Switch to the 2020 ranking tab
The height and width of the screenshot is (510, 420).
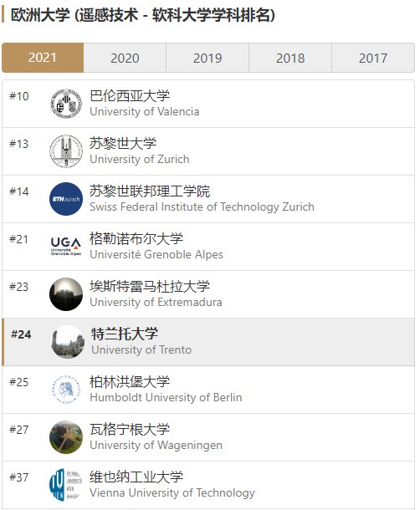125,58
